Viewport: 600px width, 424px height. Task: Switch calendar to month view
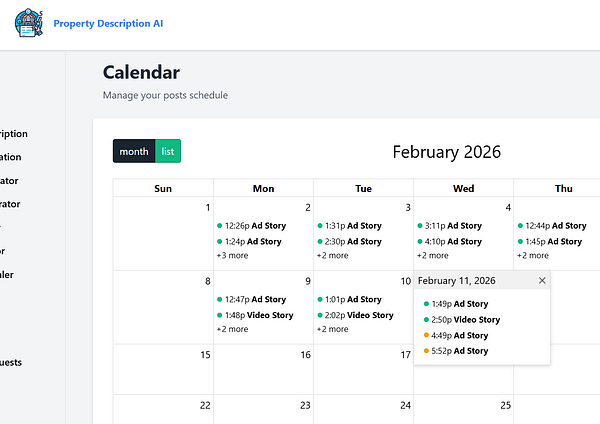pyautogui.click(x=134, y=151)
